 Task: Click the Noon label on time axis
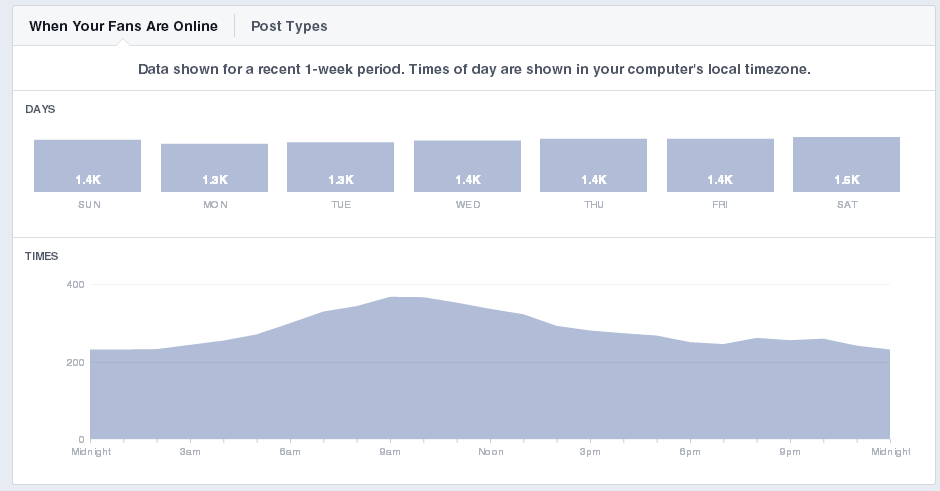click(490, 452)
